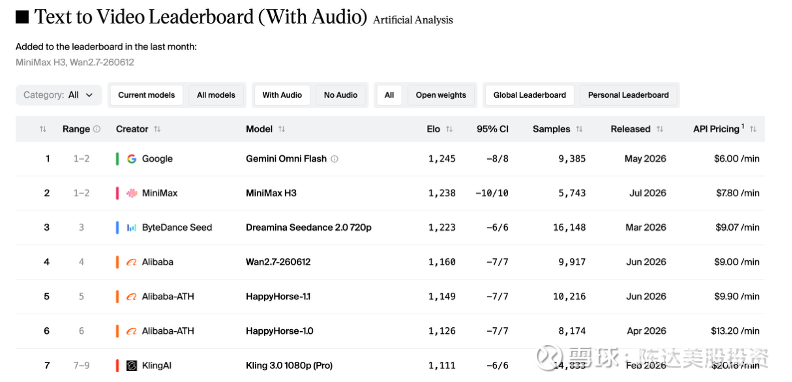This screenshot has width=792, height=382.
Task: Click the Range column info icon
Action: (x=97, y=129)
